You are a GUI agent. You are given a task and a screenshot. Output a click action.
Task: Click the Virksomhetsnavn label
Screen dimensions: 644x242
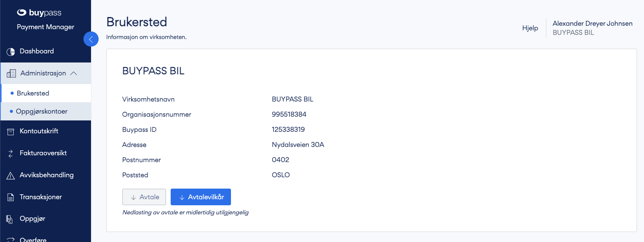coord(148,99)
